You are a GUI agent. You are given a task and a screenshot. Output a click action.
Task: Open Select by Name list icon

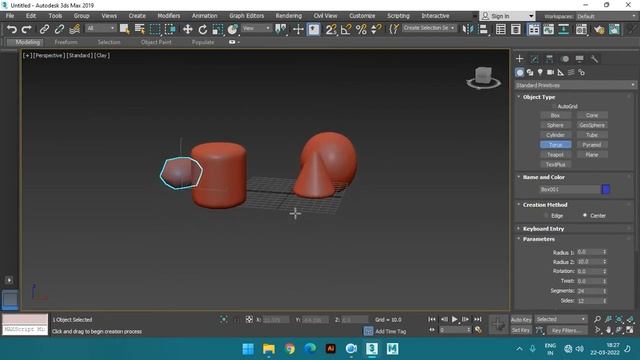tap(140, 29)
